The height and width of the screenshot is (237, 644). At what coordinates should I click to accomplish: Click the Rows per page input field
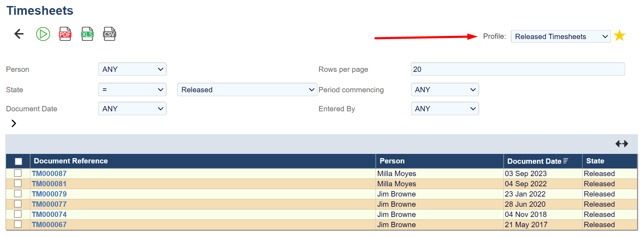point(518,69)
